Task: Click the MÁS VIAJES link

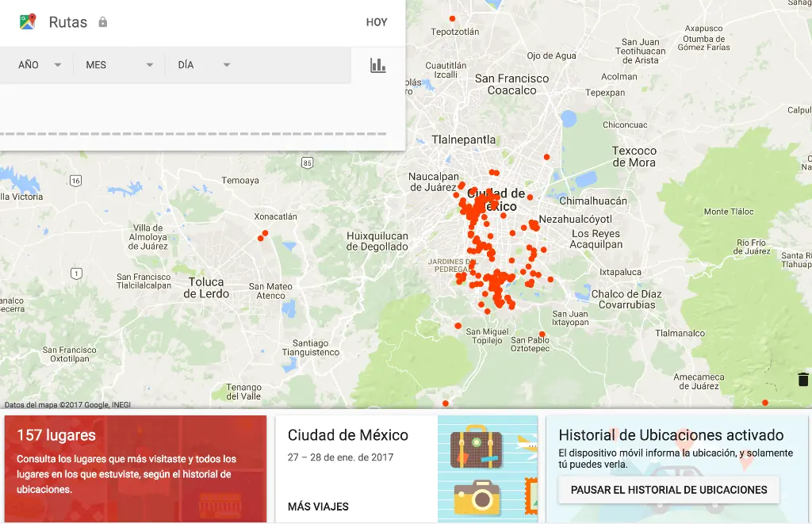Action: 318,507
